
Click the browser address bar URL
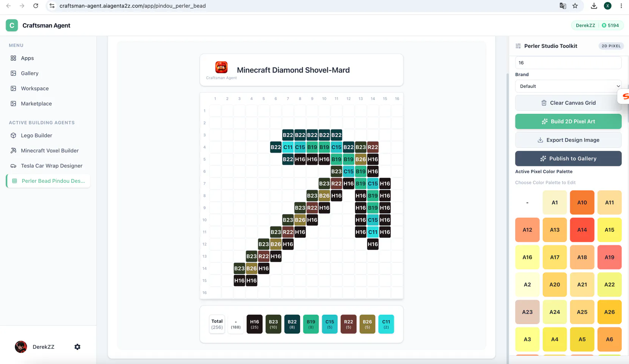[133, 6]
